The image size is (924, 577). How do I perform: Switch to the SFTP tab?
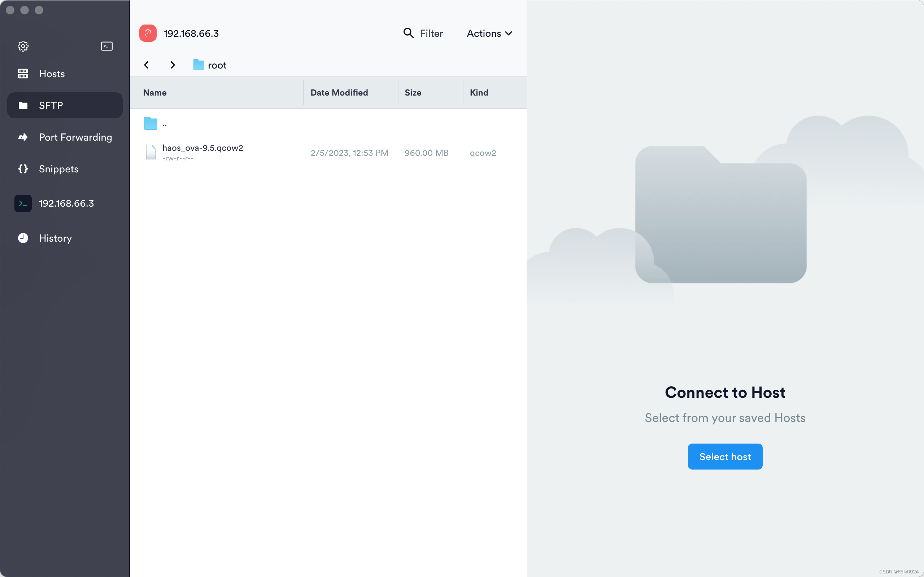(65, 105)
